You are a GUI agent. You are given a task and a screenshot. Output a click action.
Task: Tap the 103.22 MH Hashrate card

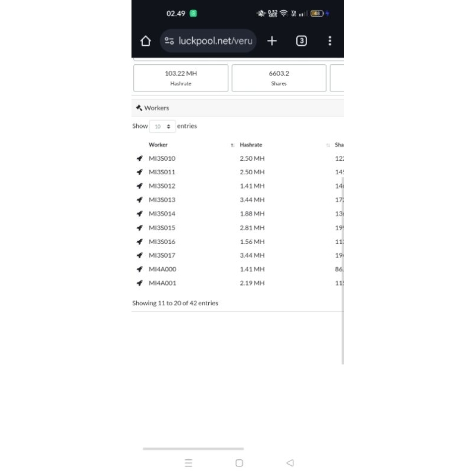pos(181,78)
